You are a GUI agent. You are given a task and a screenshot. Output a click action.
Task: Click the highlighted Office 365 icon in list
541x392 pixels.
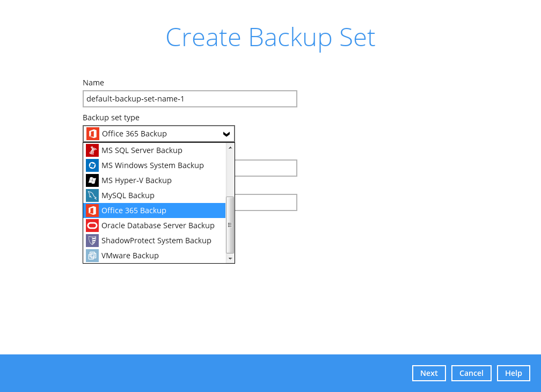[x=92, y=210]
